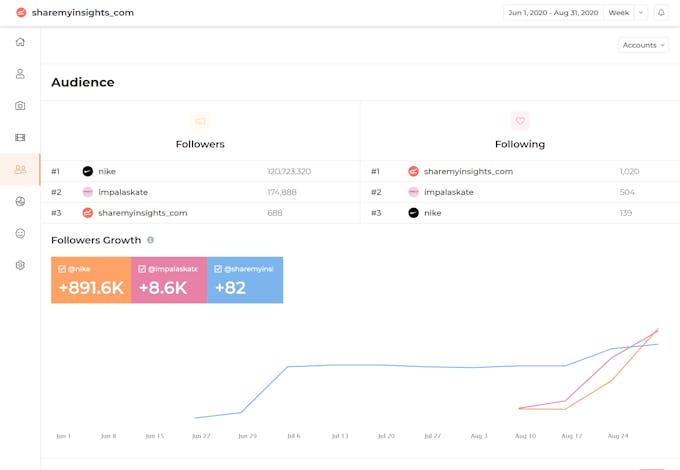Click following count 504

627,192
